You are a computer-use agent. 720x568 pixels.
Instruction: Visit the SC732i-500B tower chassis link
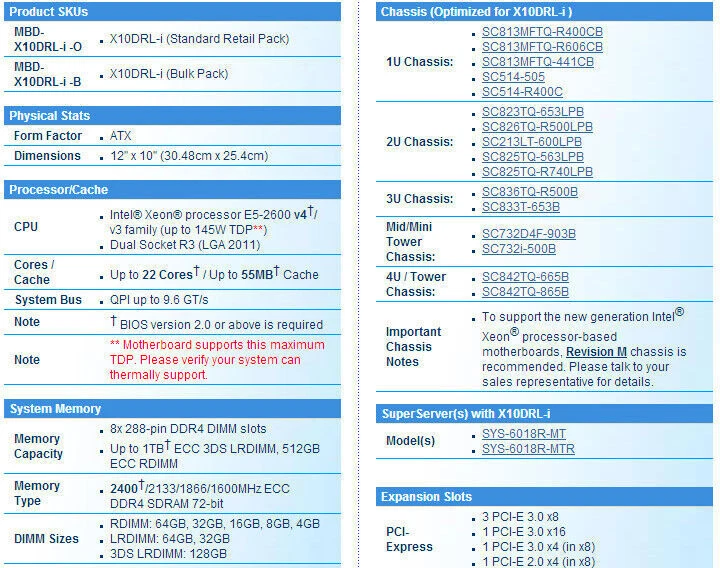(518, 249)
